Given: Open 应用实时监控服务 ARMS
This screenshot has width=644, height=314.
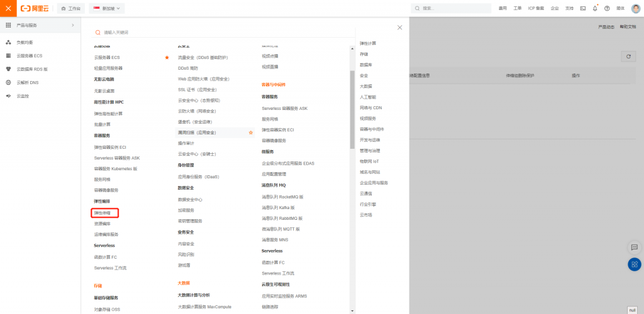Looking at the screenshot, I should (284, 296).
